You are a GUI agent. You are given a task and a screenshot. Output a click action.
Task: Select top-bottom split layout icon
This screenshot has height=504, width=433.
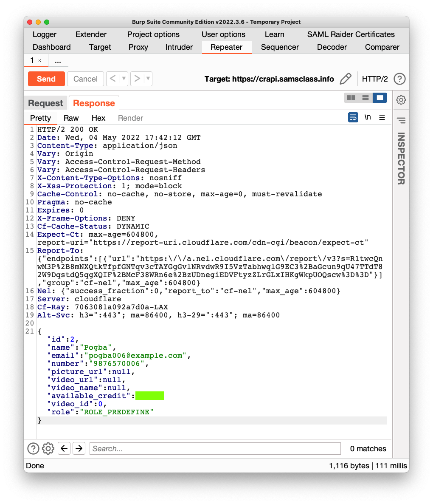point(365,98)
